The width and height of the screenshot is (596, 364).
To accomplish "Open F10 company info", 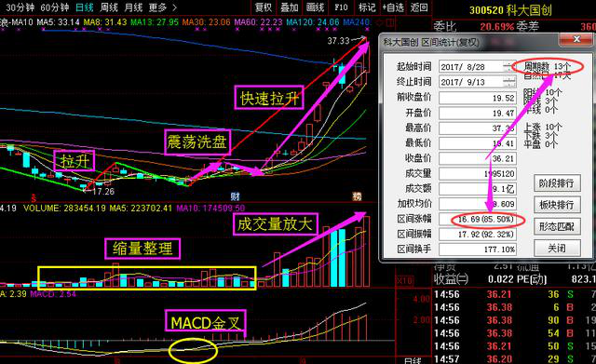I will point(341,7).
